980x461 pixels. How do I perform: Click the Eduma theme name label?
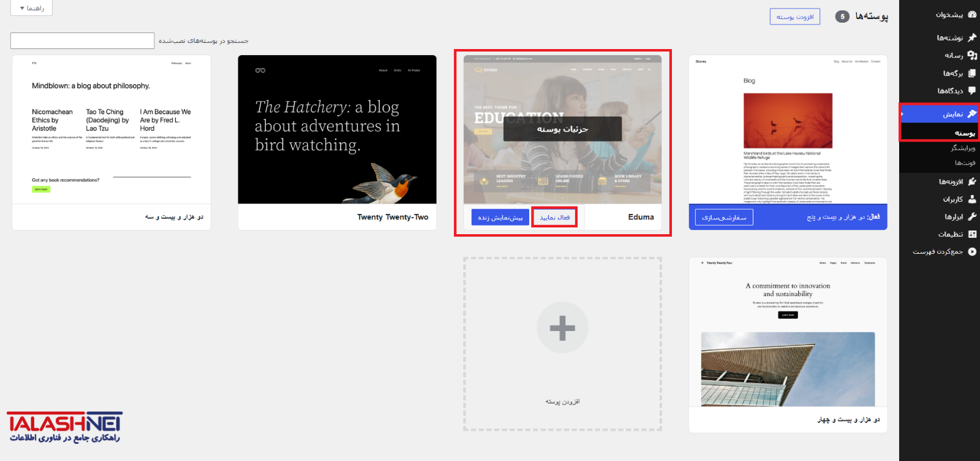(641, 217)
